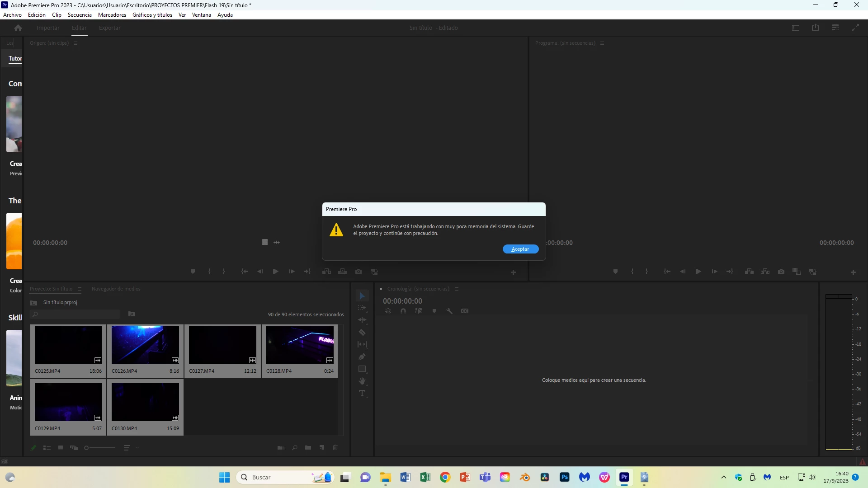
Task: Open the sort icons dropdown arrow
Action: coord(137,448)
